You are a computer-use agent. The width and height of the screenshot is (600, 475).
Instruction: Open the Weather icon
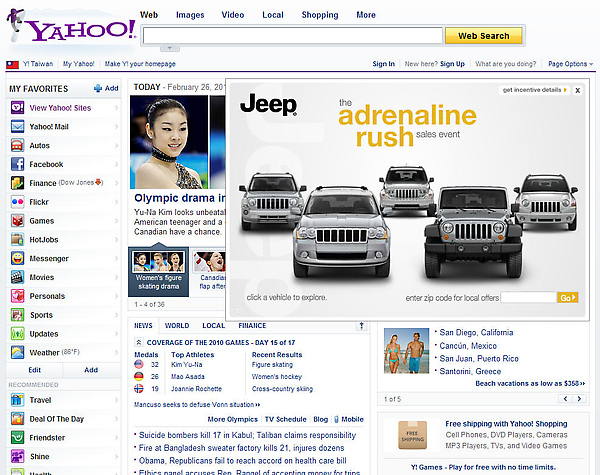(18, 353)
